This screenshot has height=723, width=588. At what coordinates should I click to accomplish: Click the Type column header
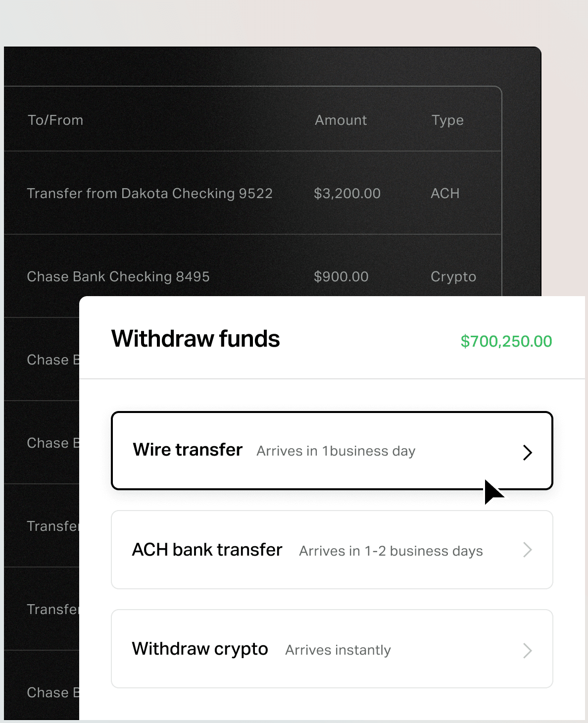point(447,120)
